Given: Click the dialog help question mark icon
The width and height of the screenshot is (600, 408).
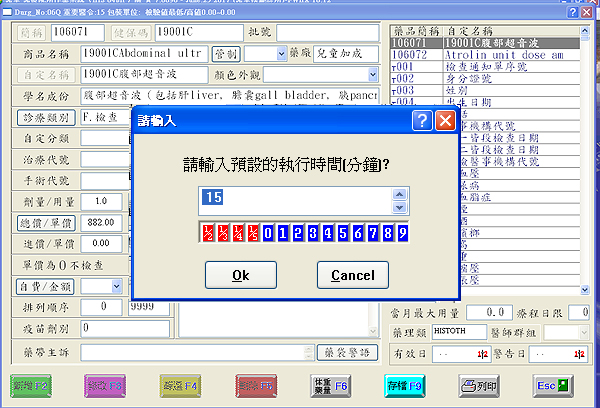Looking at the screenshot, I should [423, 120].
